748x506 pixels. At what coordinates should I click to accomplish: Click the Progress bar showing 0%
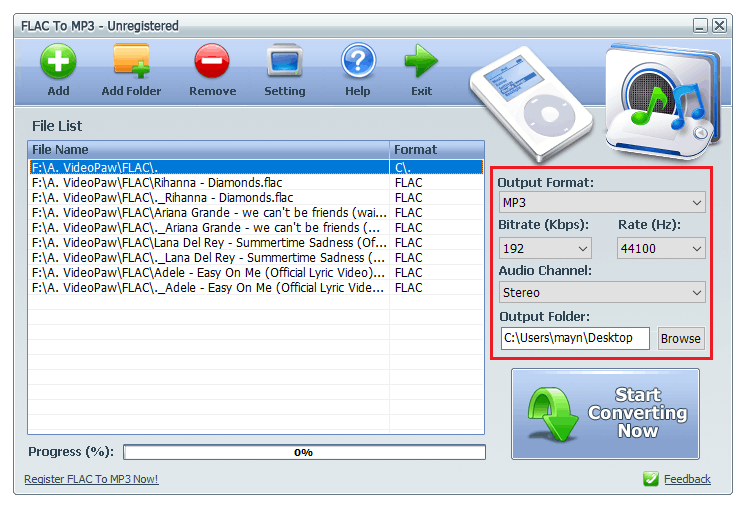[304, 452]
